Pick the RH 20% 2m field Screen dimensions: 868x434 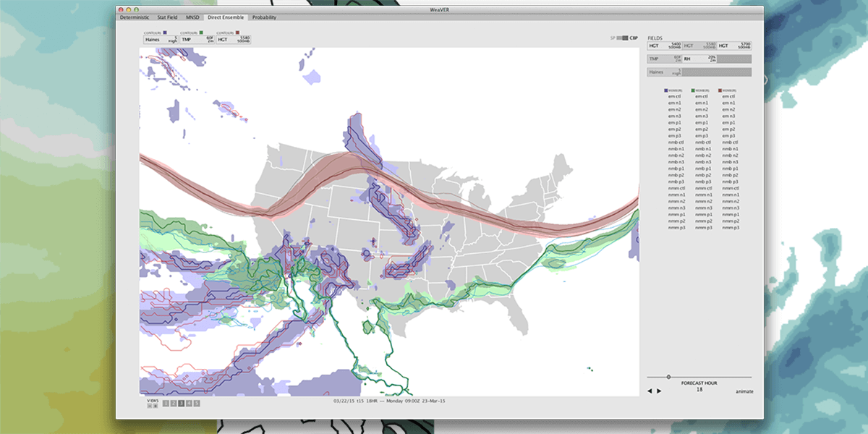[x=699, y=59]
